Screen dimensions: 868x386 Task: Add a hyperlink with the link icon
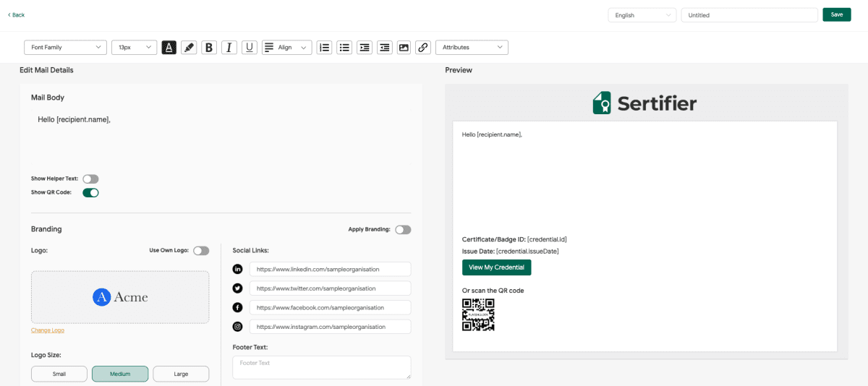point(424,48)
